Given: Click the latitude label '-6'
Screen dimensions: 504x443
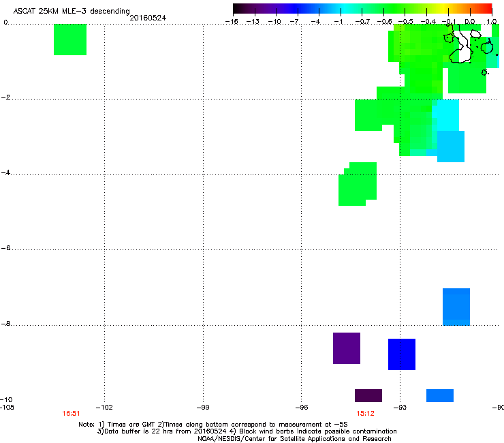Looking at the screenshot, I should (5, 247).
